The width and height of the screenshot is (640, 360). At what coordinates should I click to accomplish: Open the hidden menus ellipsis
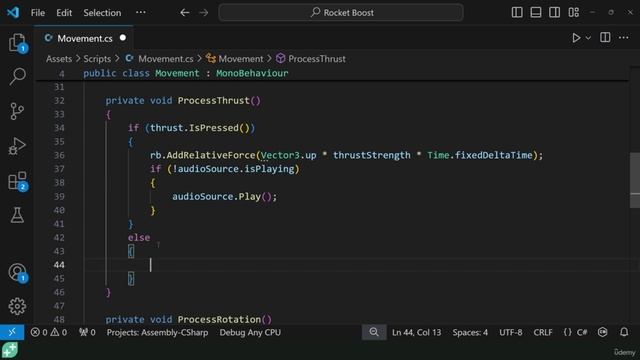pos(141,13)
